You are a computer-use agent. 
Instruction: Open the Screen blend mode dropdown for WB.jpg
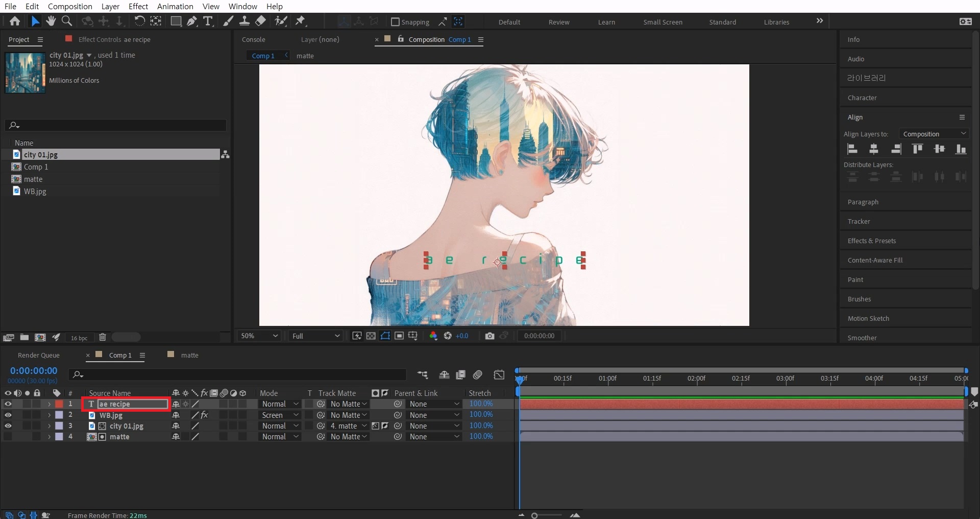(x=280, y=415)
